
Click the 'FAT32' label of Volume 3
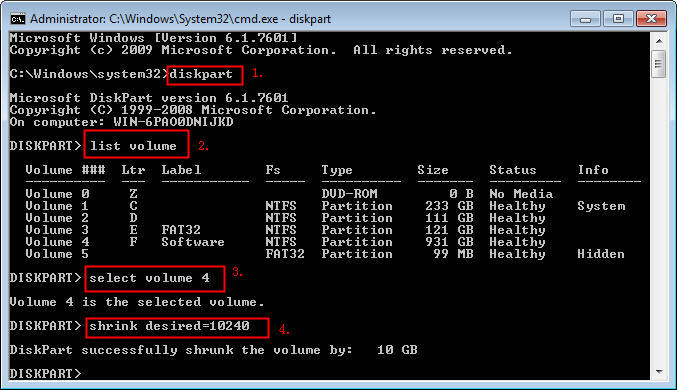[x=181, y=230]
